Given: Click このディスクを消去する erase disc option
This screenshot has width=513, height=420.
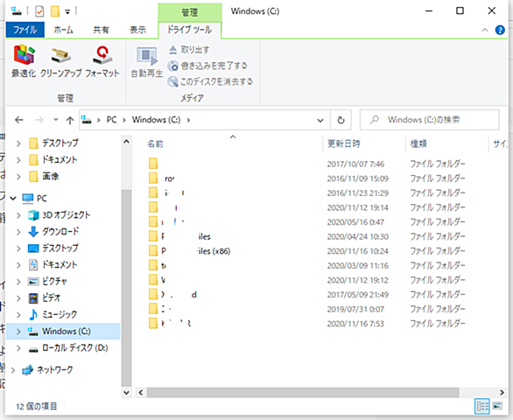Looking at the screenshot, I should click(x=210, y=81).
